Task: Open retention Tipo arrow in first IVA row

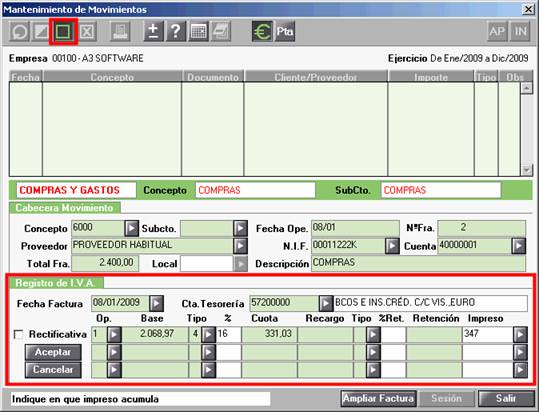Action: click(x=373, y=334)
